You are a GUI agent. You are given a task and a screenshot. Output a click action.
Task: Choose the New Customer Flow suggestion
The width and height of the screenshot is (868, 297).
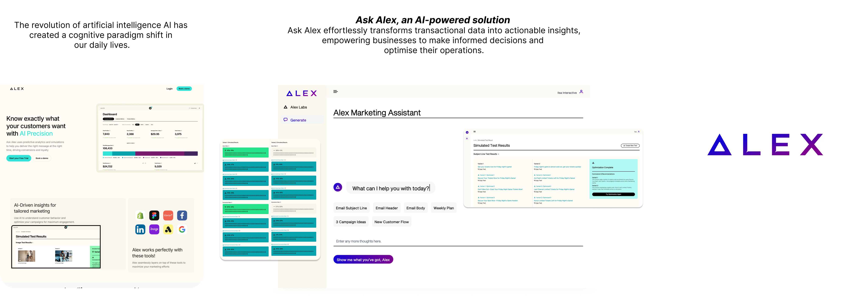point(392,222)
